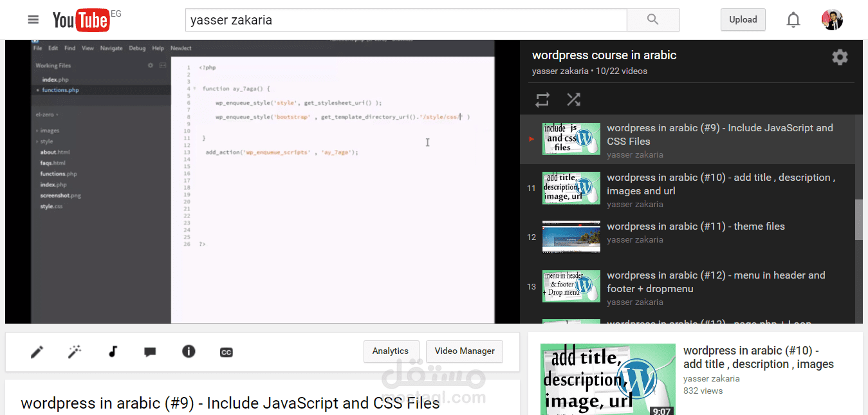Open notifications with the bell icon

coord(793,19)
